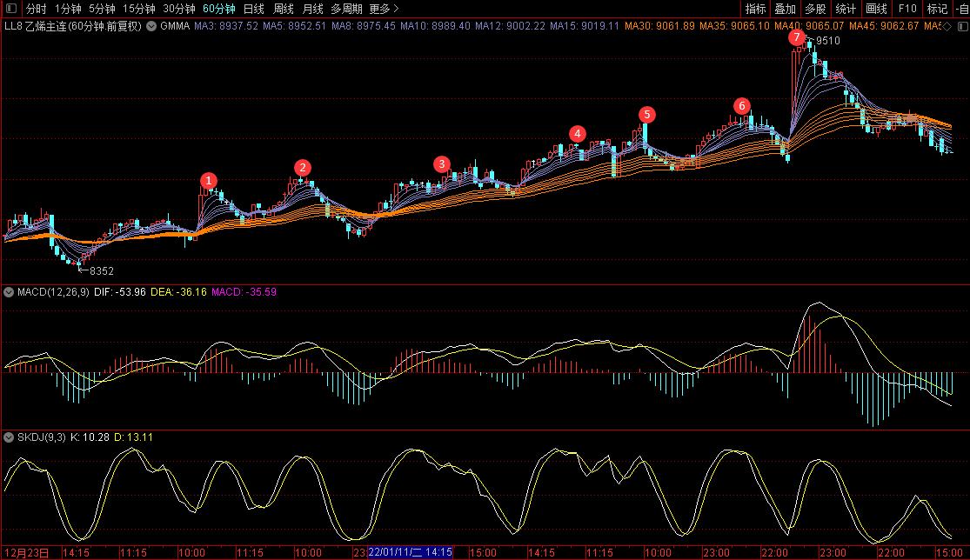970x560 pixels.
Task: Activate the 画线 drawing tools button
Action: [876, 9]
